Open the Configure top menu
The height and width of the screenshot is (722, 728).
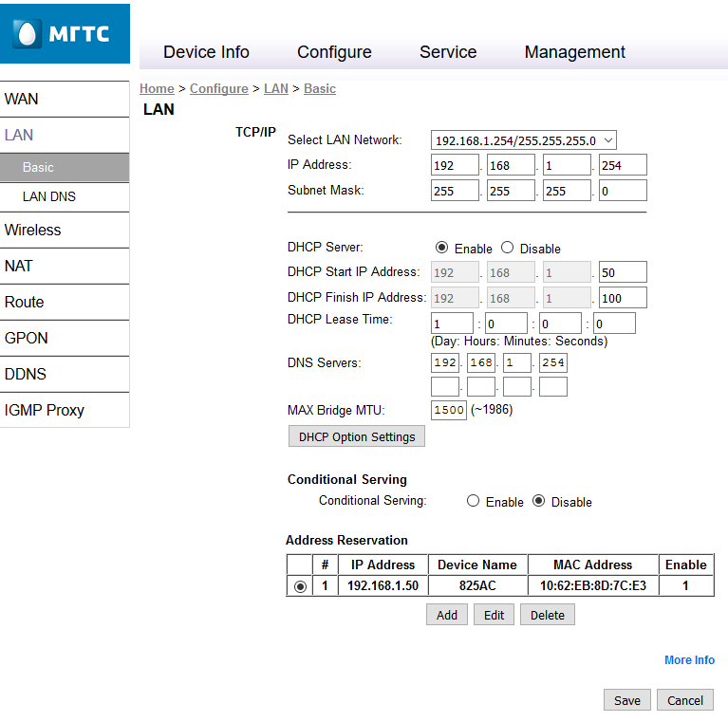pyautogui.click(x=334, y=52)
